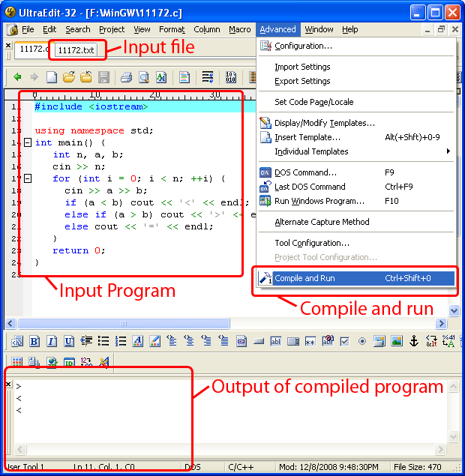Collapse the main() function fold marker

(28, 142)
